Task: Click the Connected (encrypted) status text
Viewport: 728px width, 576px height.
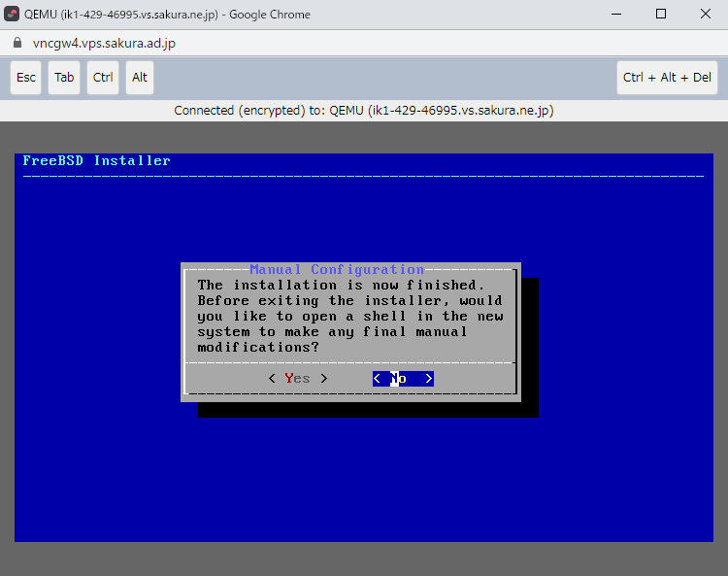Action: point(364,111)
